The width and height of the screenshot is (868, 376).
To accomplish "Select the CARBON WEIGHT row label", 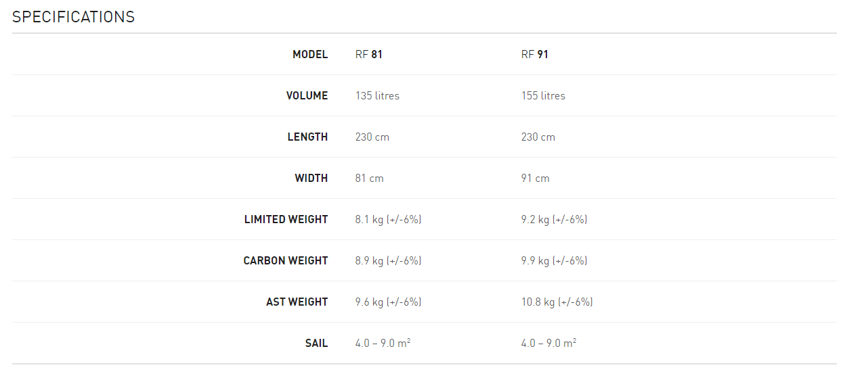I will tap(285, 260).
